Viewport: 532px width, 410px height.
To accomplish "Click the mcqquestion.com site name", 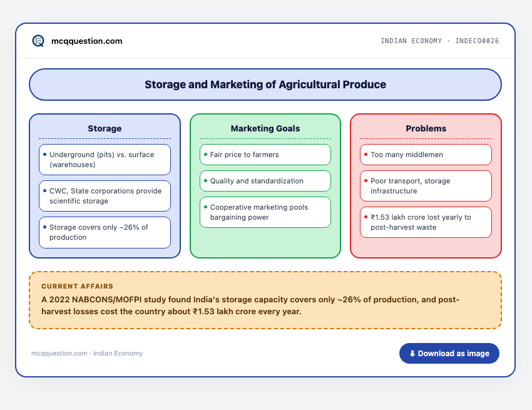I will [87, 41].
